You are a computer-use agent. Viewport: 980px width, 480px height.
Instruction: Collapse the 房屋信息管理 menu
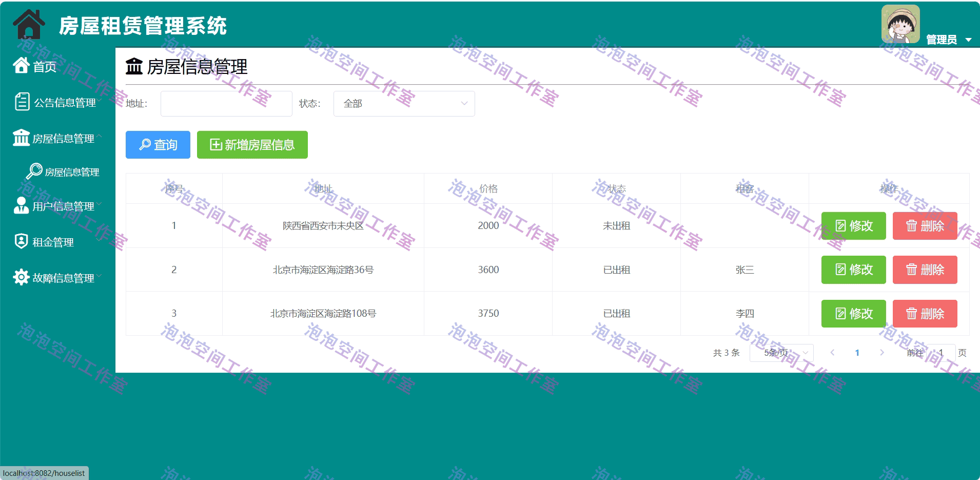point(57,138)
